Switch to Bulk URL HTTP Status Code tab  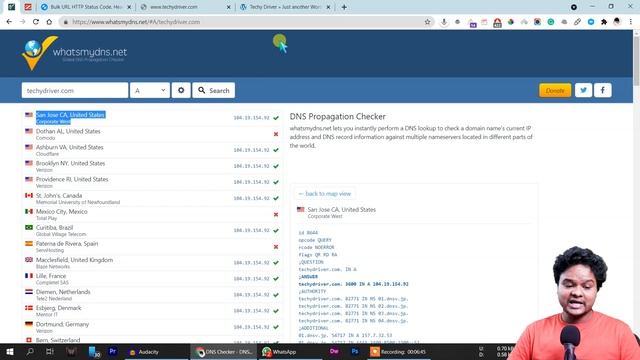click(86, 7)
